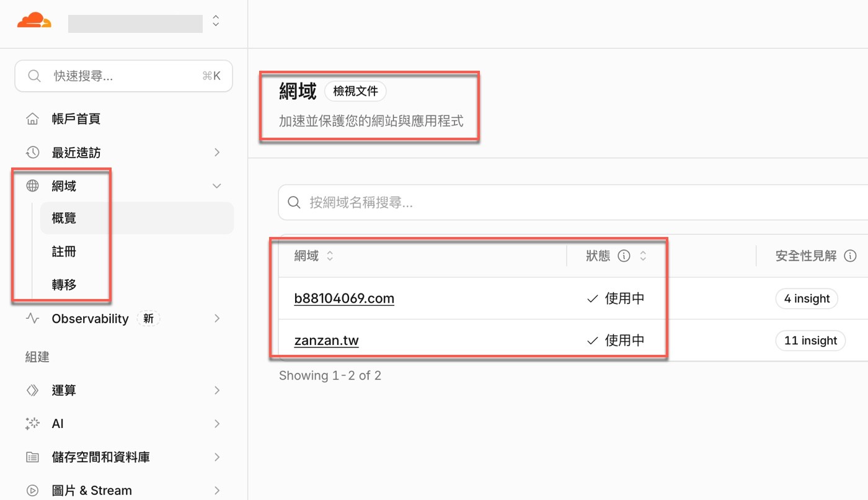Click the 圖片 & Stream play icon
868x500 pixels.
32,490
